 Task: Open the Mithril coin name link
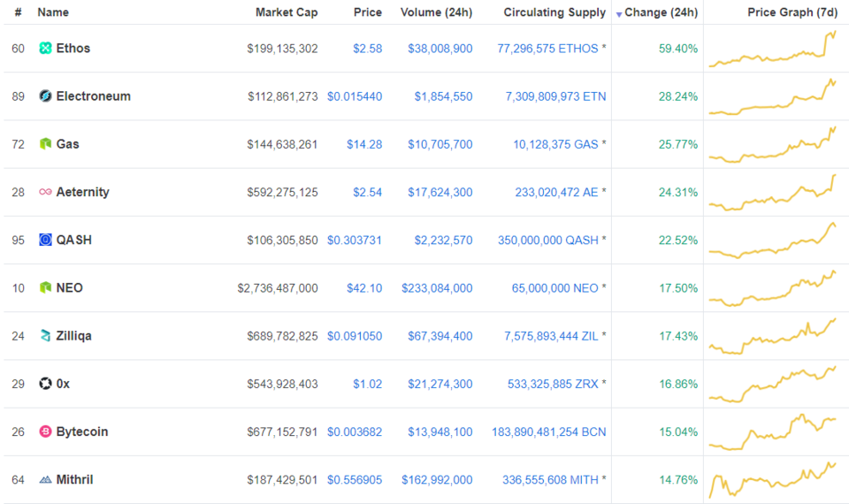74,479
